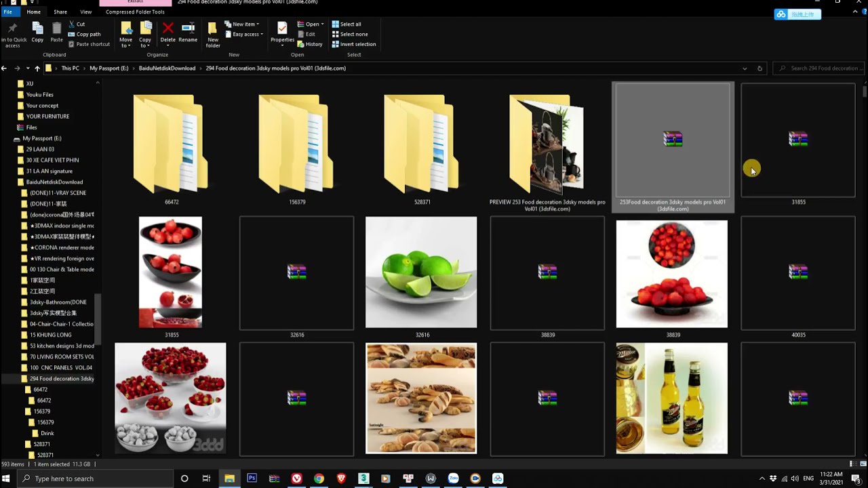Click BaiduNetdiskDownload in the address breadcrumb
Image resolution: width=868 pixels, height=488 pixels.
tap(167, 68)
